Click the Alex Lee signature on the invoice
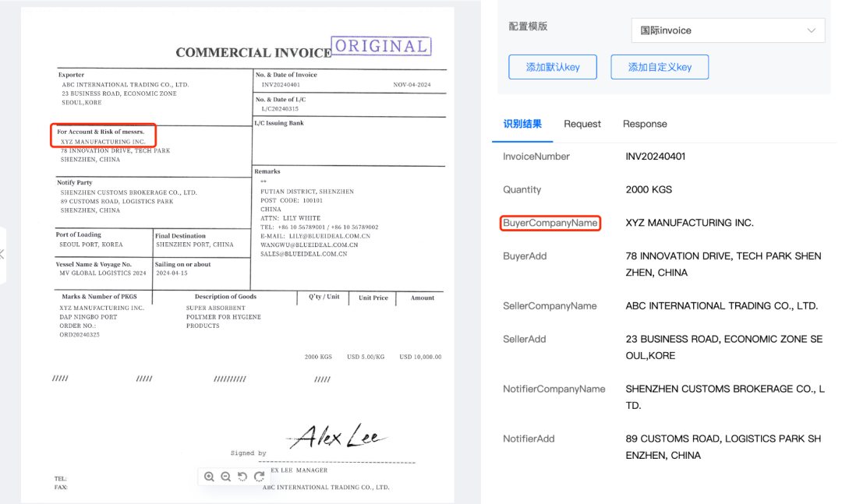This screenshot has height=504, width=842. (x=338, y=434)
